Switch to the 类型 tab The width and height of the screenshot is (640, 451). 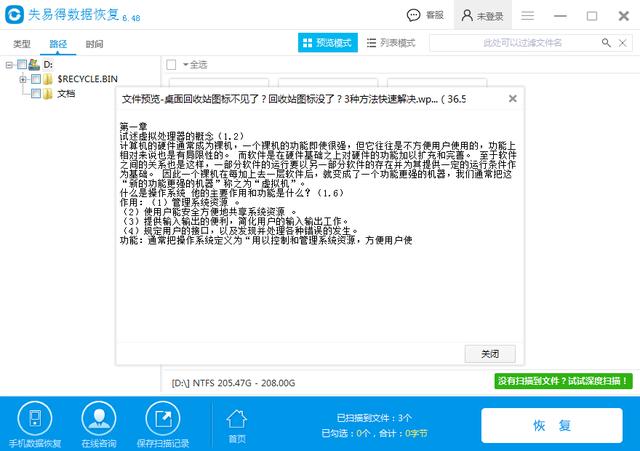[x=22, y=44]
